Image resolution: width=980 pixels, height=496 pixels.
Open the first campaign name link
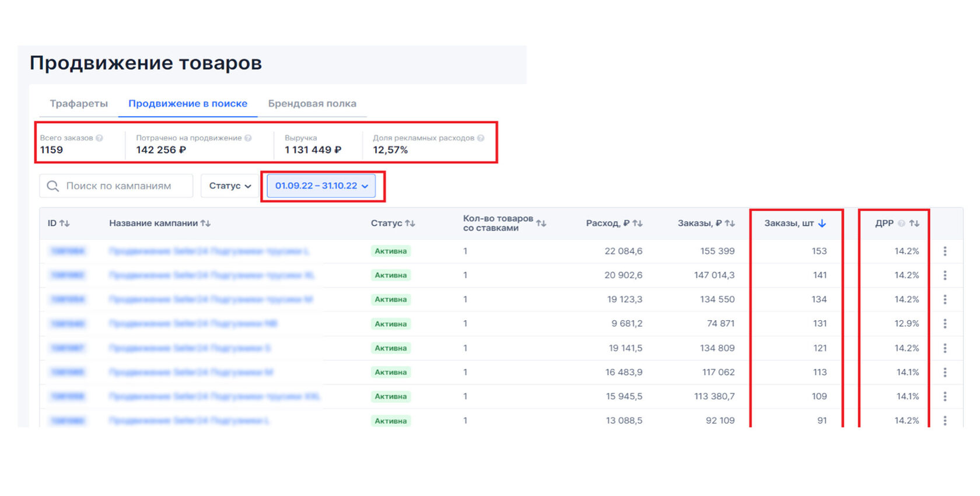[209, 251]
